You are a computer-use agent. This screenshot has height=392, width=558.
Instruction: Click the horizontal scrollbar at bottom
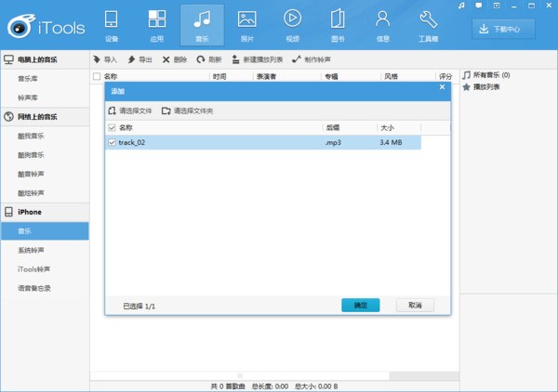240,375
